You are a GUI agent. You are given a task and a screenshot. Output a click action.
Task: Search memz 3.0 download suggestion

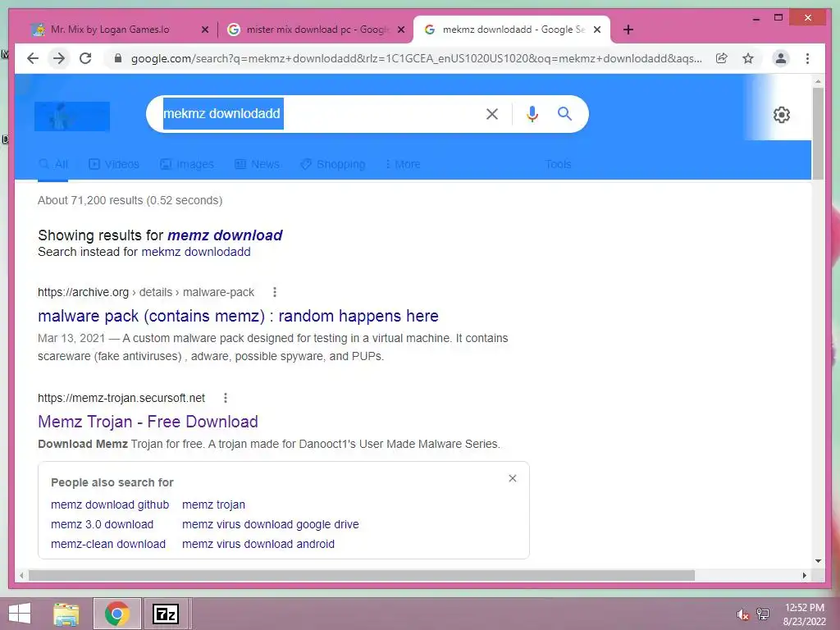point(103,524)
